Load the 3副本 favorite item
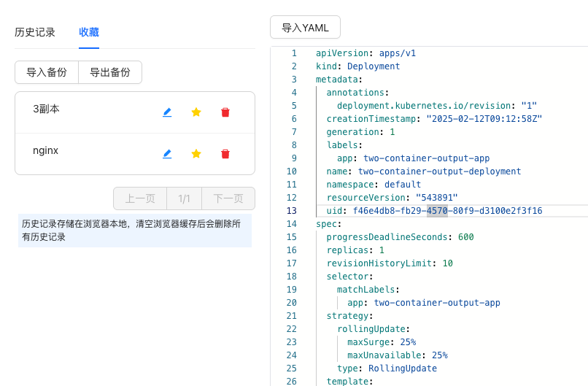Image resolution: width=588 pixels, height=386 pixels. (x=46, y=109)
